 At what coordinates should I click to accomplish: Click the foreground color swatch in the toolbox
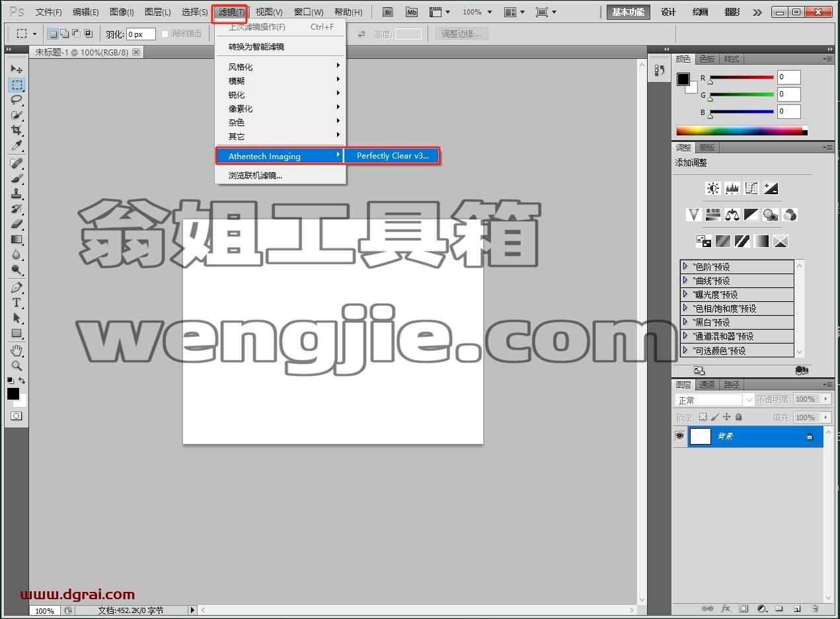(x=13, y=394)
